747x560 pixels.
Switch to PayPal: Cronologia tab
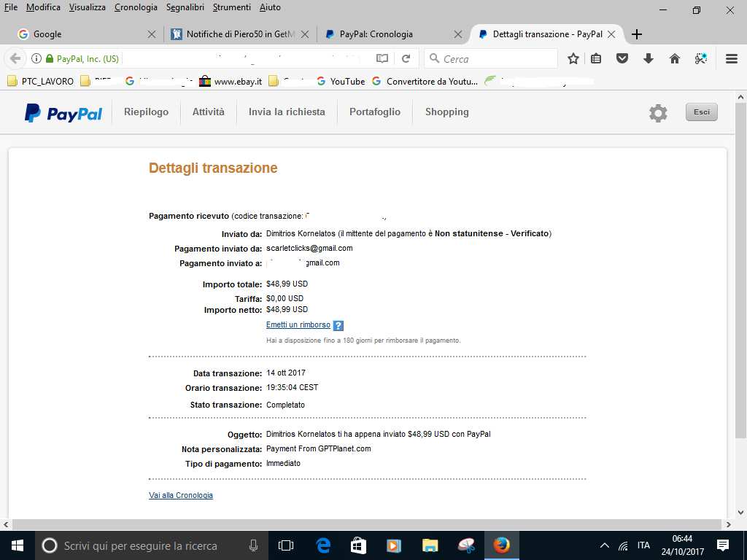(392, 34)
